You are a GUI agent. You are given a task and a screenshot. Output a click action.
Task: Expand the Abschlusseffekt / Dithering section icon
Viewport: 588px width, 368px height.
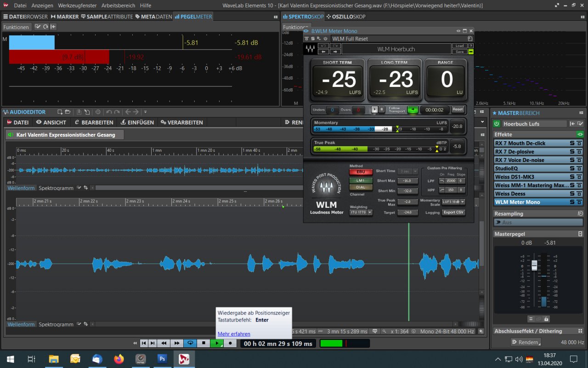tap(580, 331)
